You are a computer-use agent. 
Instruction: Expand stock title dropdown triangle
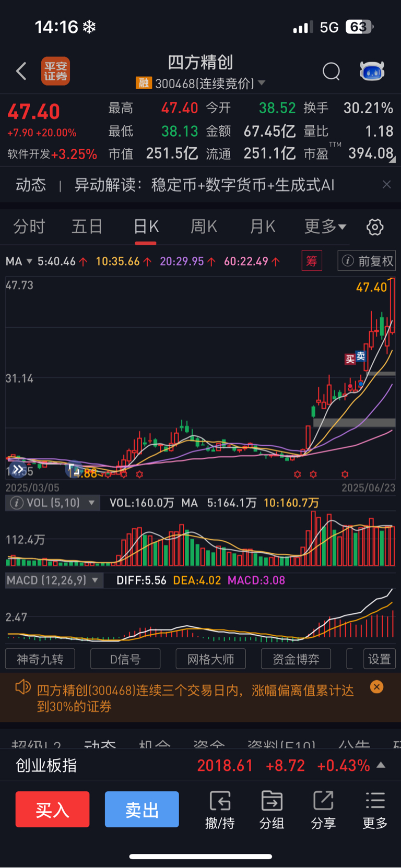point(262,83)
